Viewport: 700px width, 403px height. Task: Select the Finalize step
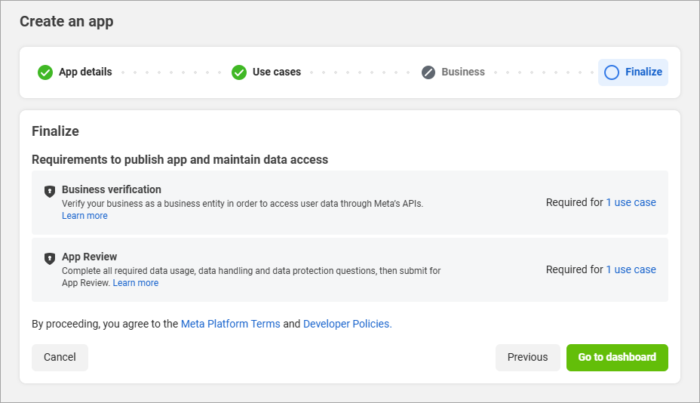coord(633,72)
